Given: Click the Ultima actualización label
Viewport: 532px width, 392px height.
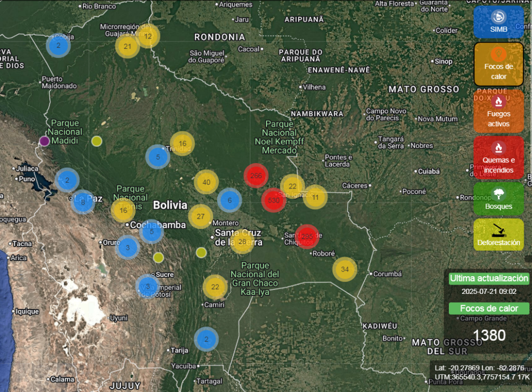Looking at the screenshot, I should 489,278.
